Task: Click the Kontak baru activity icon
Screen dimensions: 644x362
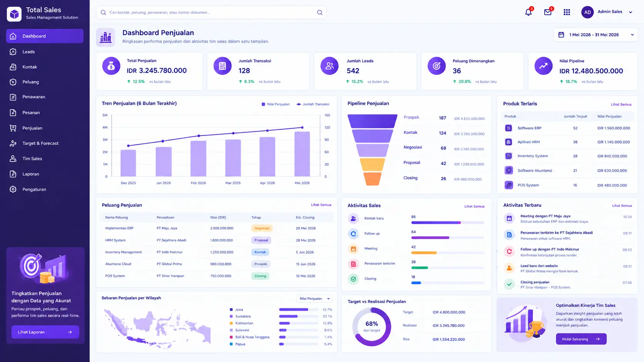Action: tap(353, 218)
